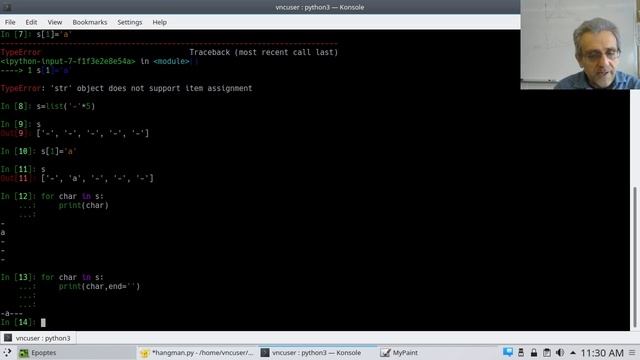Open the Edit menu
The image size is (640, 360).
coord(31,22)
